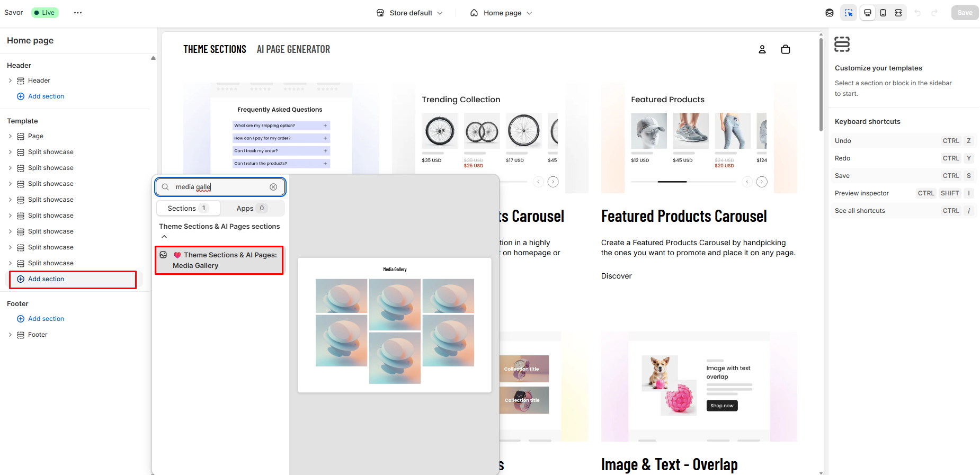Screen dimensions: 980x475
Task: Click Featured Products next arrow
Action: [762, 182]
